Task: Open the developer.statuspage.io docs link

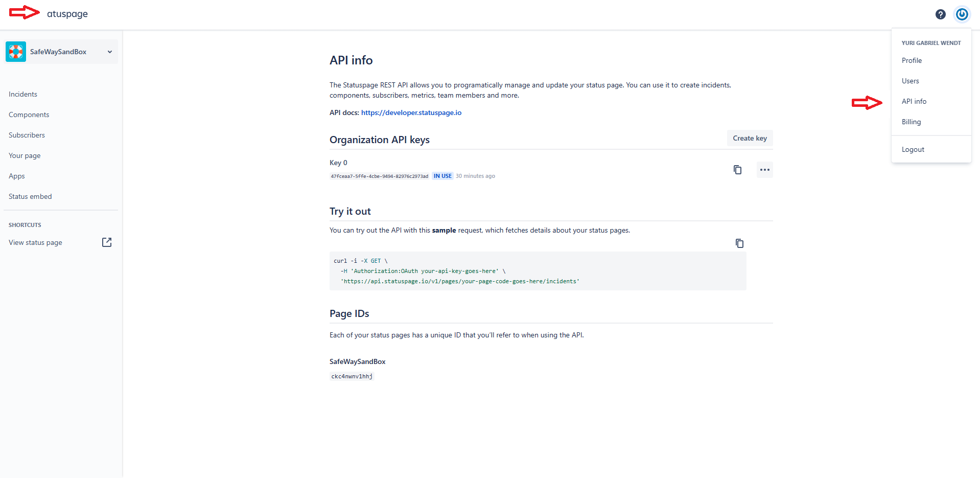Action: [411, 112]
